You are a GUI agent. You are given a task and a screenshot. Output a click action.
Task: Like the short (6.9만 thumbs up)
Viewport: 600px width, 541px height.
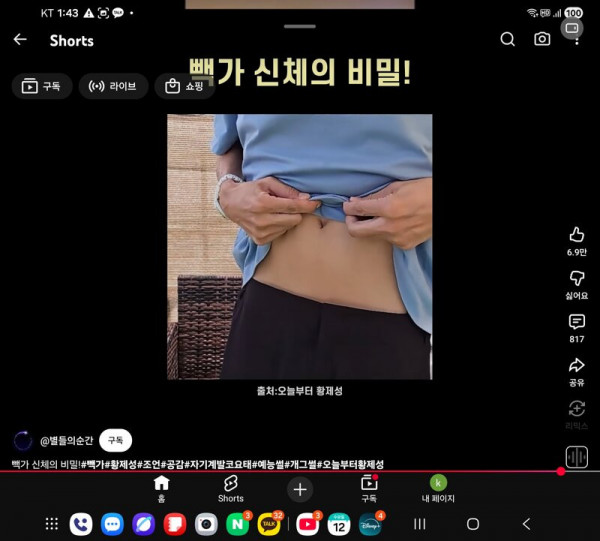(x=576, y=235)
